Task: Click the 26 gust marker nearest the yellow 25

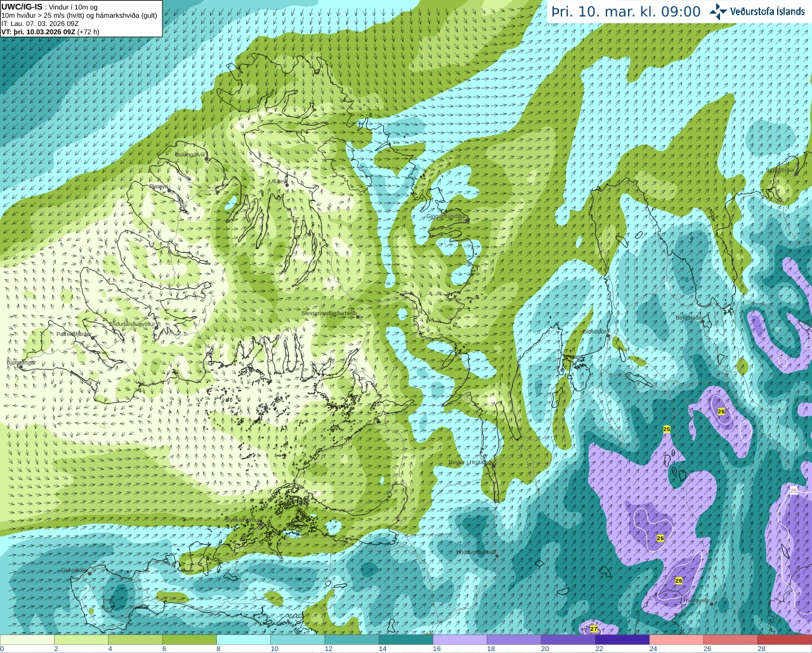Action: click(x=721, y=411)
